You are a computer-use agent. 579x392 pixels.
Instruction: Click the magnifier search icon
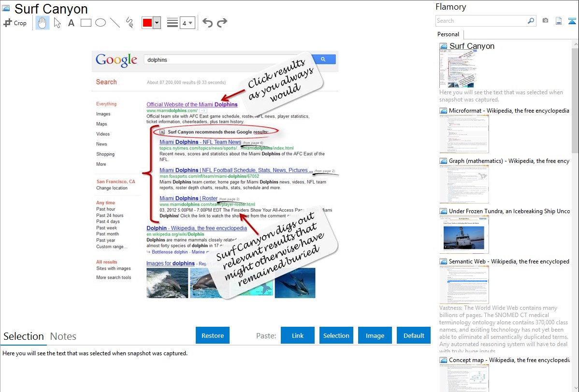click(531, 21)
